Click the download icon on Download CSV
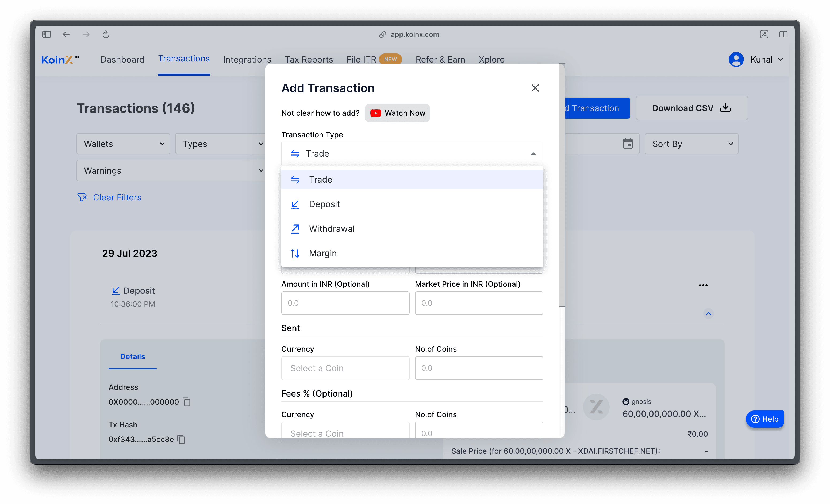Image resolution: width=830 pixels, height=504 pixels. click(725, 108)
